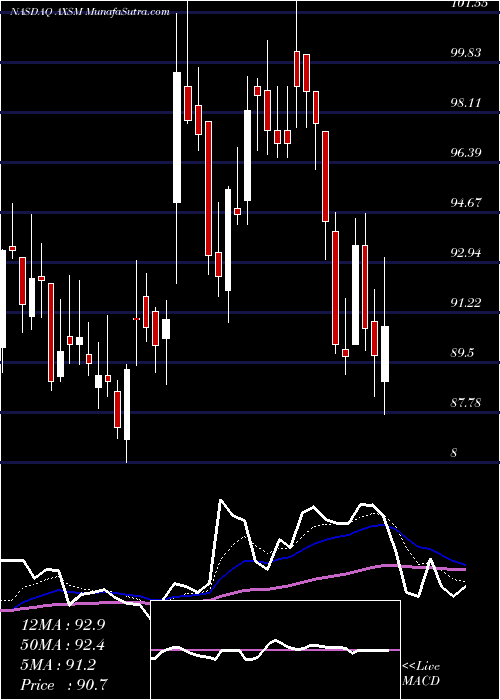Click the last white candlestick on the chart
The width and height of the screenshot is (500, 700).
[384, 354]
